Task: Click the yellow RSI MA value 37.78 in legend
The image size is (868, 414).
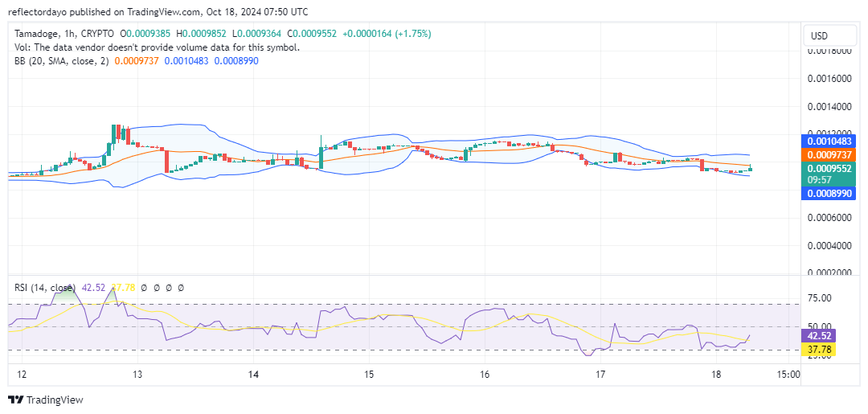Action: pyautogui.click(x=123, y=288)
